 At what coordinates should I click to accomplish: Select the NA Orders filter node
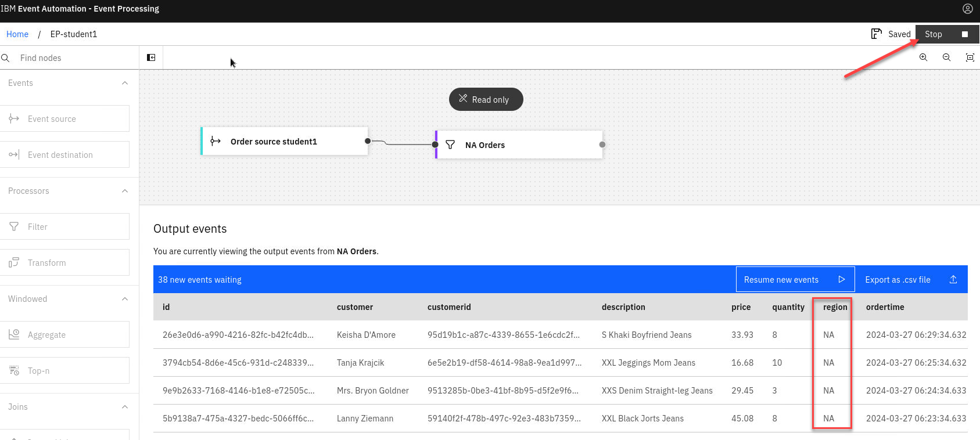tap(519, 145)
